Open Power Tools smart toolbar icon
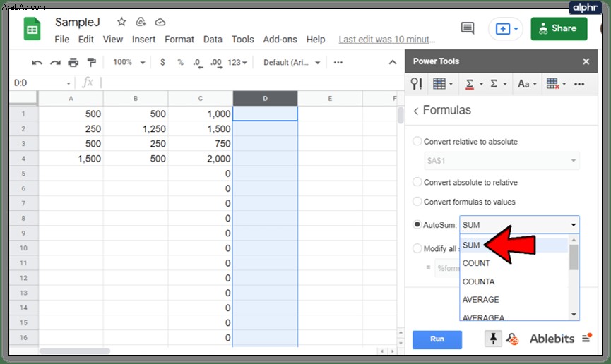Screen dimensions: 611x364 pos(416,84)
